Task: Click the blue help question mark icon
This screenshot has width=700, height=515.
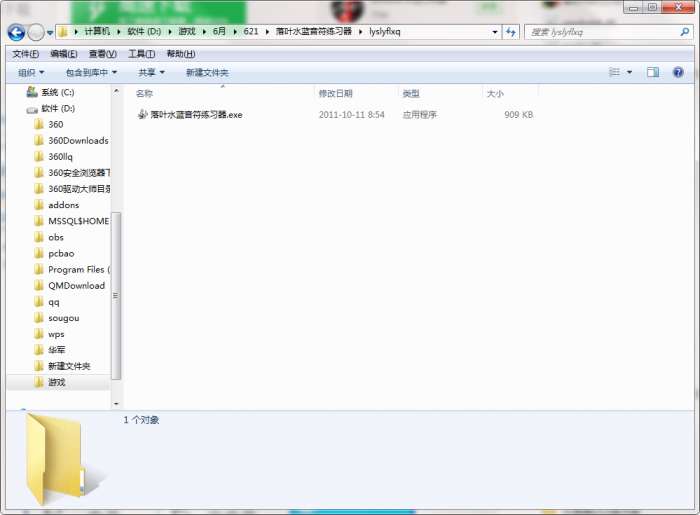Action: tap(678, 72)
